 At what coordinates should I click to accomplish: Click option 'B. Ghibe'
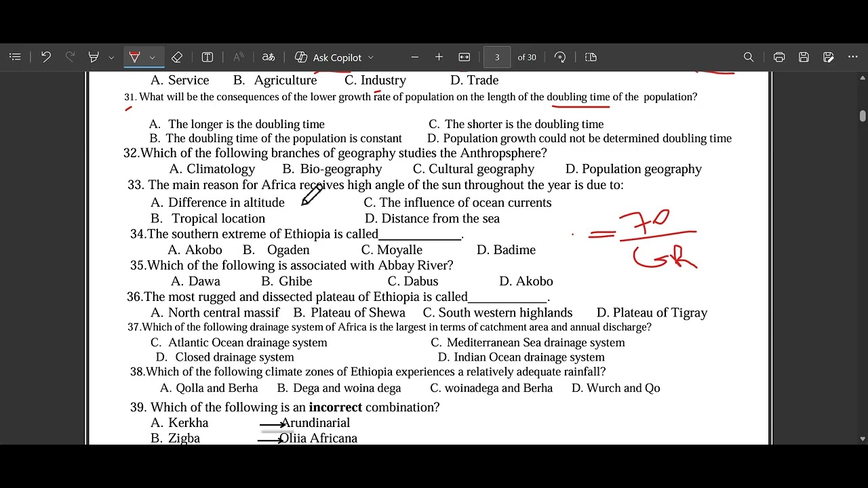286,281
